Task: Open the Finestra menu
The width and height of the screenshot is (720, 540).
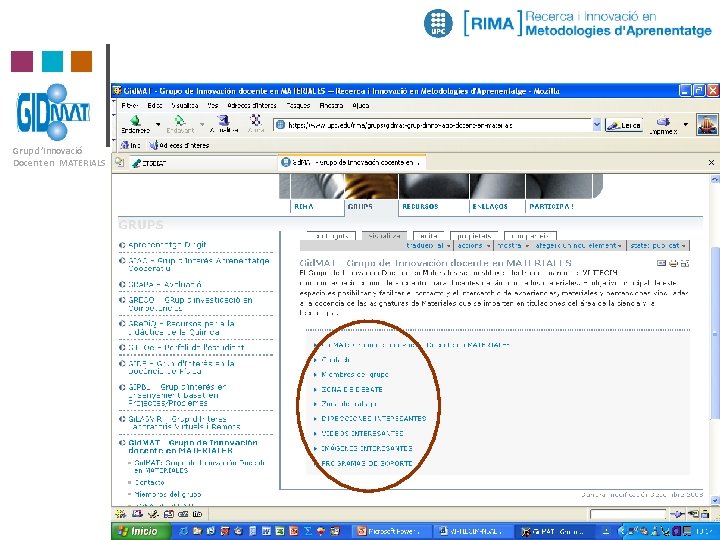Action: point(331,105)
